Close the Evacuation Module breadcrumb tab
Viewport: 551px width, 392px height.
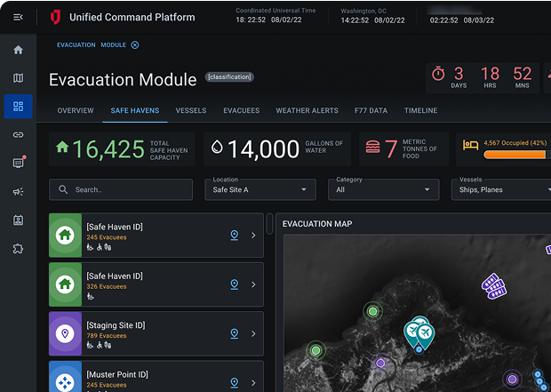click(x=135, y=44)
